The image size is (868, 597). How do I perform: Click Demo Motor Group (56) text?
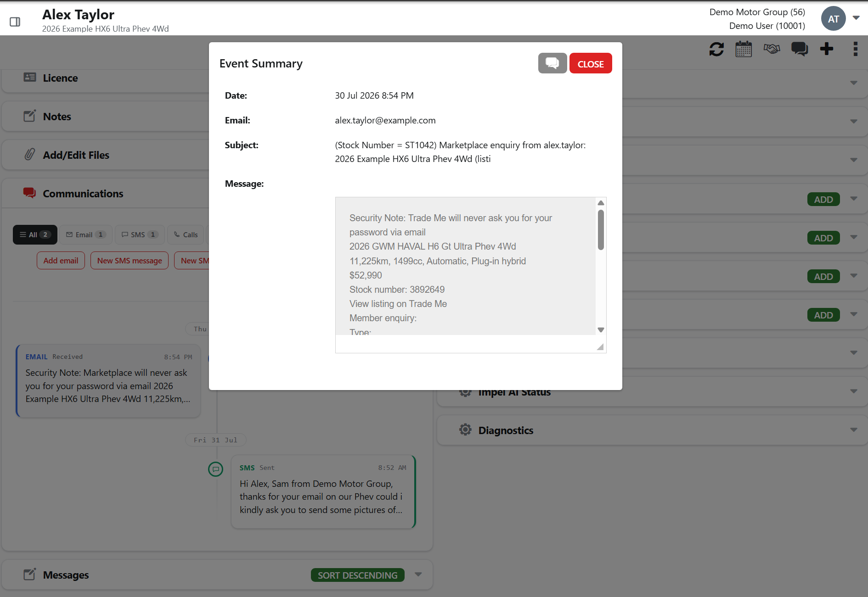(x=757, y=12)
